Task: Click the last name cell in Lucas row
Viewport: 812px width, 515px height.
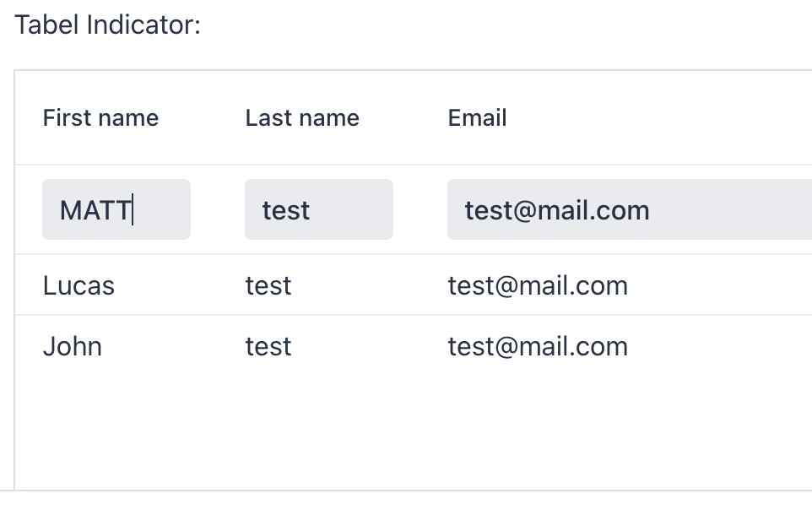Action: click(x=268, y=285)
